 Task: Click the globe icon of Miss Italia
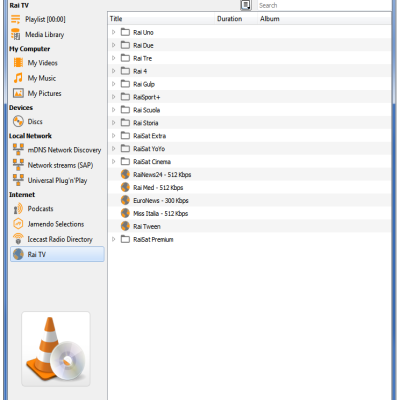pos(125,213)
